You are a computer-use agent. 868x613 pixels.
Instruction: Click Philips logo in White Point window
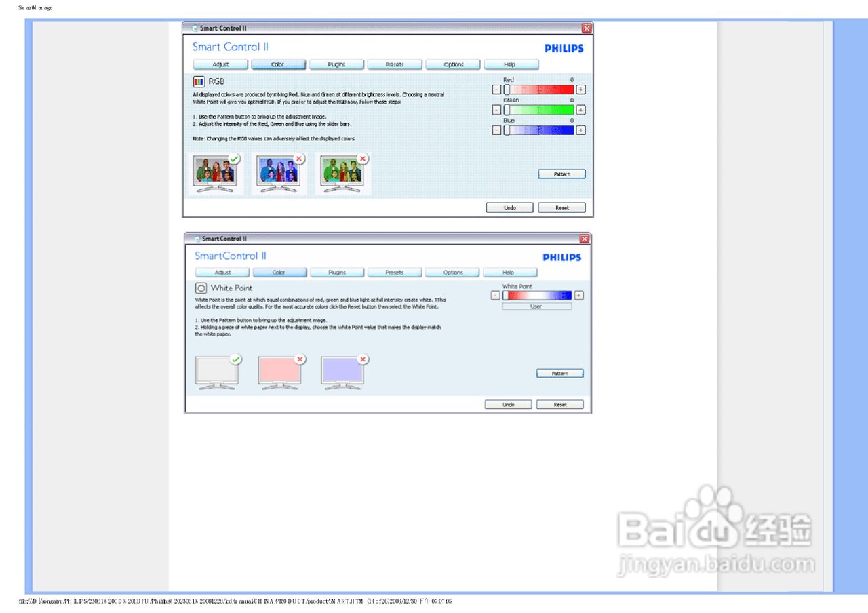561,258
